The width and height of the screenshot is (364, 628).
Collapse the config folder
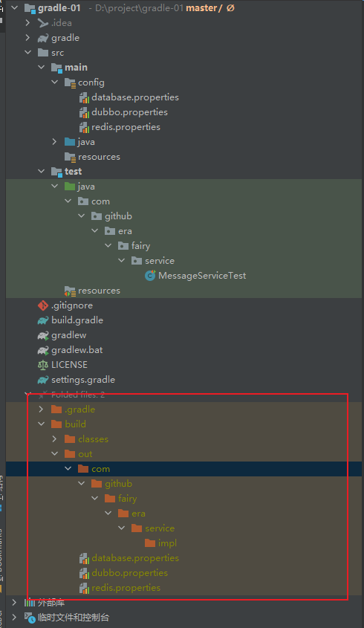(55, 82)
